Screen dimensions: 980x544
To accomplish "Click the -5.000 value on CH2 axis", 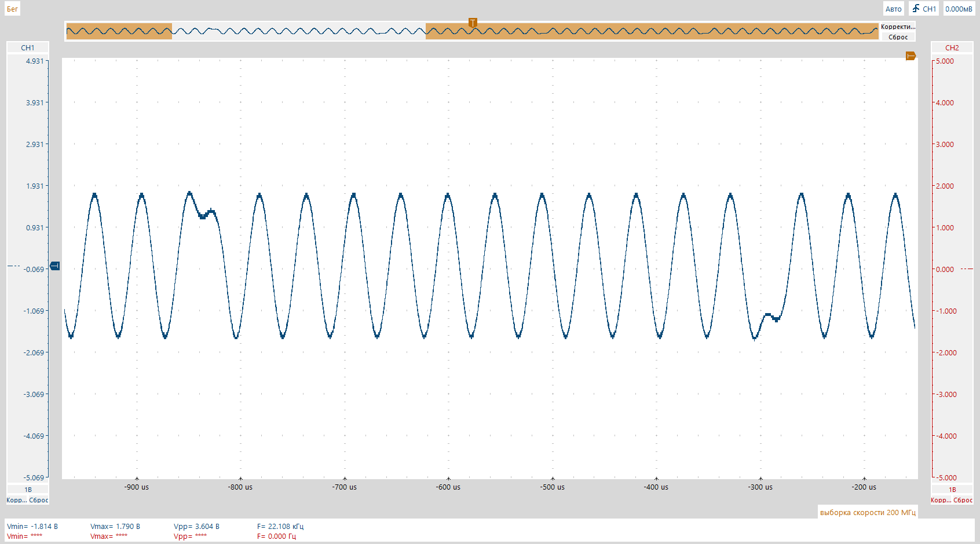I will (946, 477).
